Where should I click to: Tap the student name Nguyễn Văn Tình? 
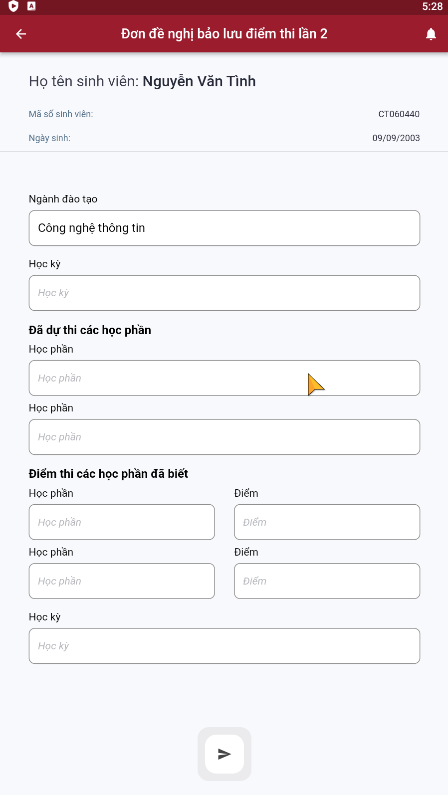point(199,81)
